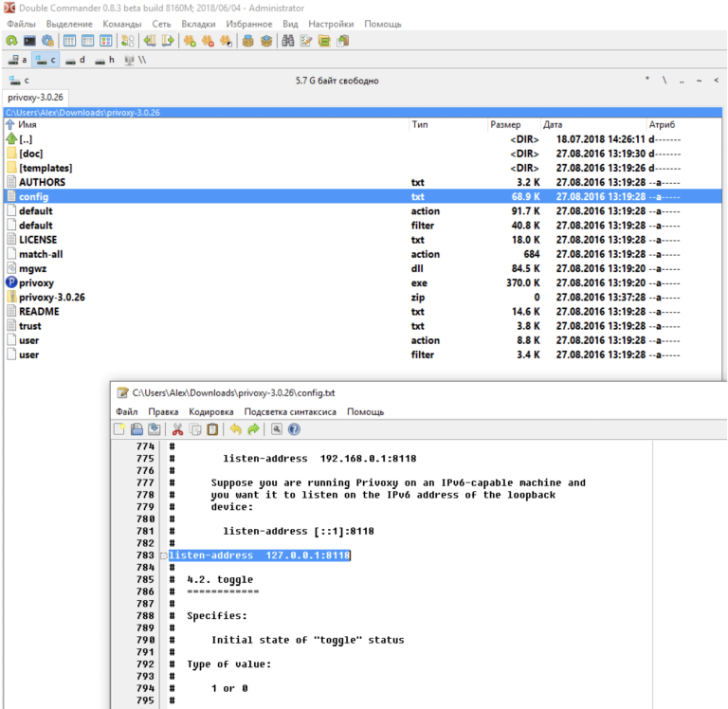Open the Избранное menu

pos(249,24)
